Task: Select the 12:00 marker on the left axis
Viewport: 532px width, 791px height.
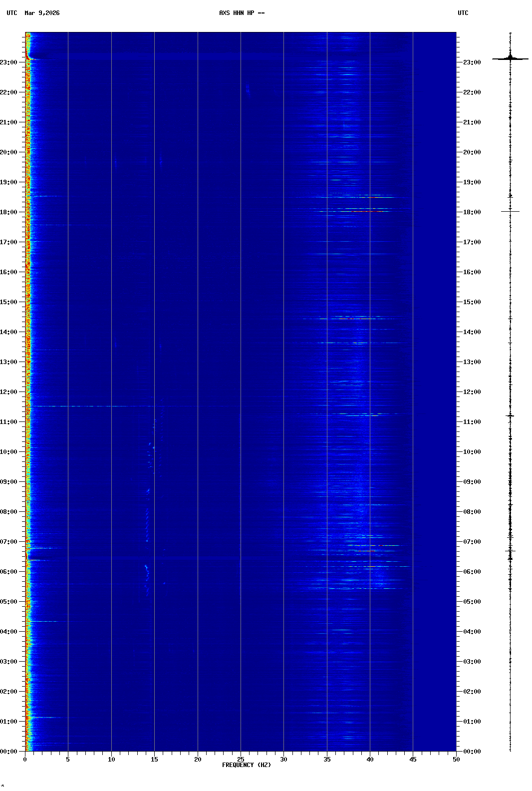Action: [x=9, y=392]
